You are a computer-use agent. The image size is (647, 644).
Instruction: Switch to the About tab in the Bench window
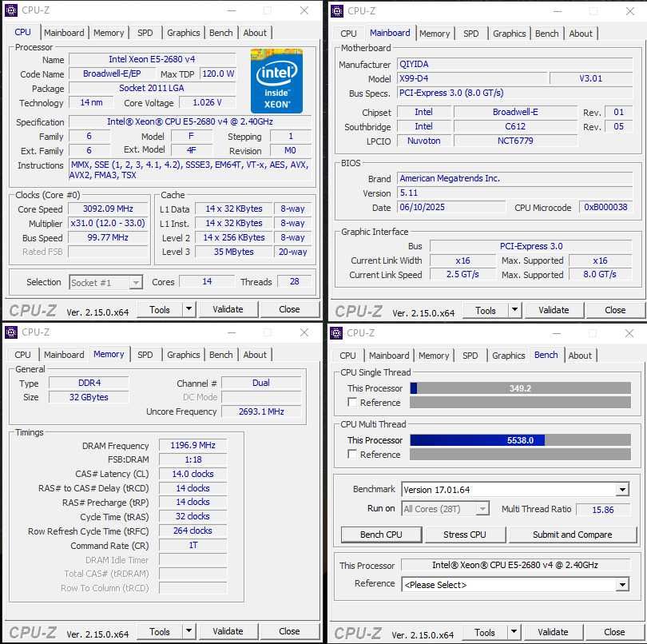pyautogui.click(x=580, y=356)
